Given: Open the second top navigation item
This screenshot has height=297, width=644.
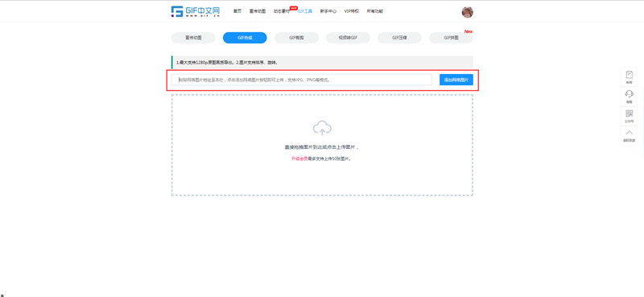Looking at the screenshot, I should [258, 11].
